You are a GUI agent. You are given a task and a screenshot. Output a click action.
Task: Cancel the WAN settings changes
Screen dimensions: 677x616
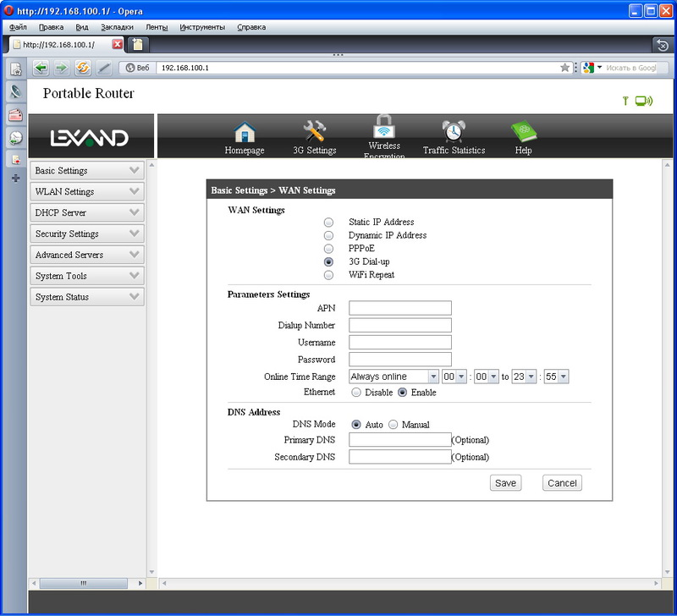click(x=562, y=483)
